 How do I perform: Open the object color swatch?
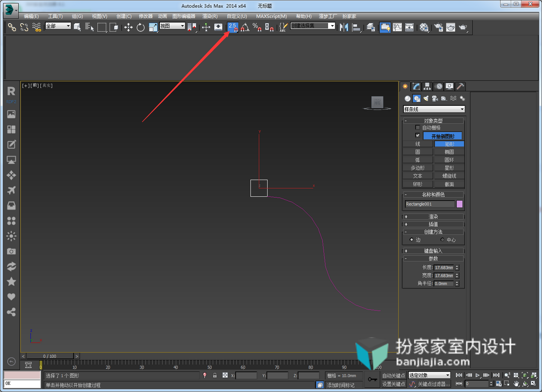click(x=459, y=204)
